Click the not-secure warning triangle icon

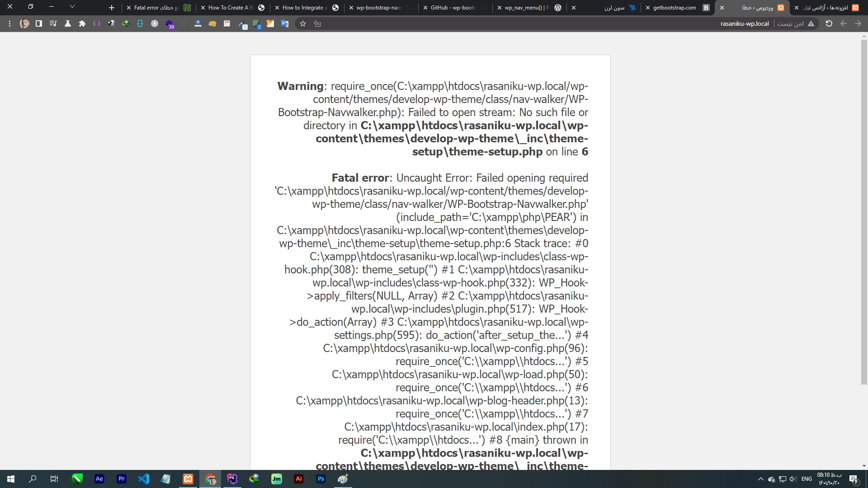[811, 23]
